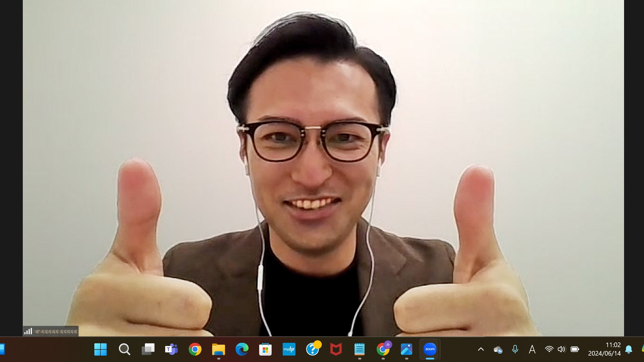Launch Microsoft Edge browser
Viewport: 644px width, 362px height.
(x=242, y=349)
